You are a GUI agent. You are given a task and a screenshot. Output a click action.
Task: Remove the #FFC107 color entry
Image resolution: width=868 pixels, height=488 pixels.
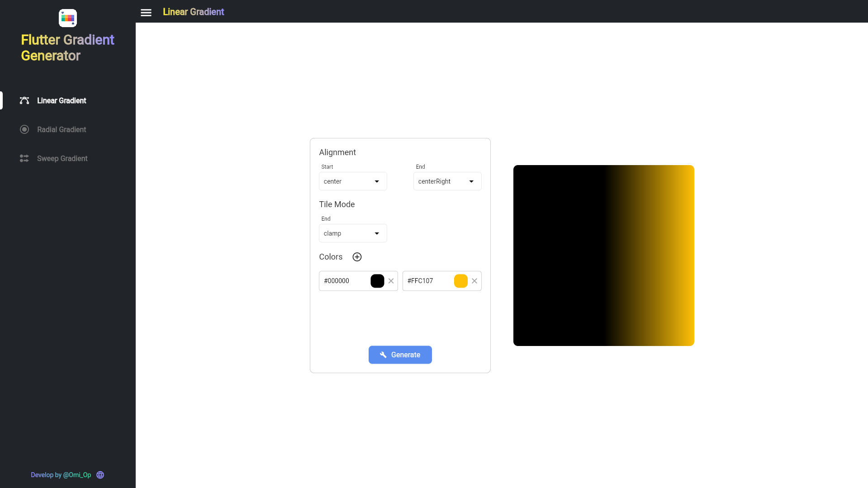point(474,280)
